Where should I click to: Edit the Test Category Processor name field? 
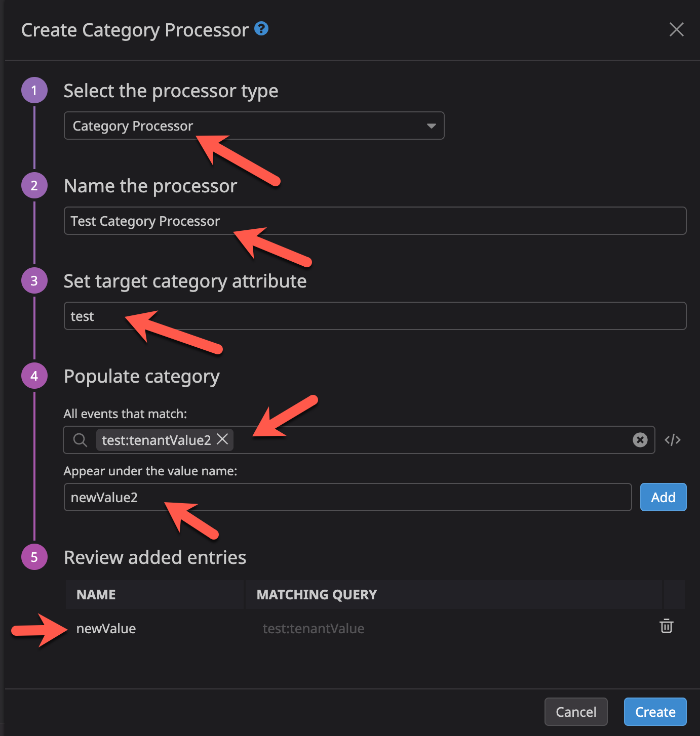pos(375,221)
